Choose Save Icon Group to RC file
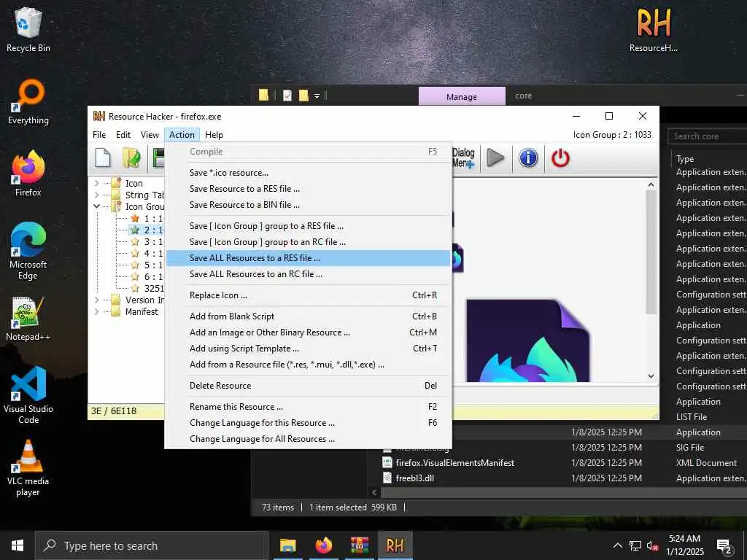The image size is (747, 560). 309,242
